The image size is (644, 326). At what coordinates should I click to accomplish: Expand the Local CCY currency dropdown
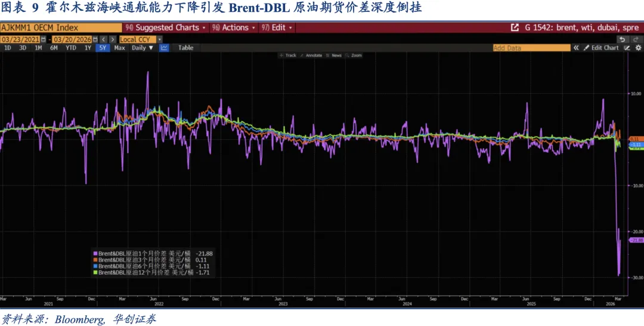click(x=160, y=39)
